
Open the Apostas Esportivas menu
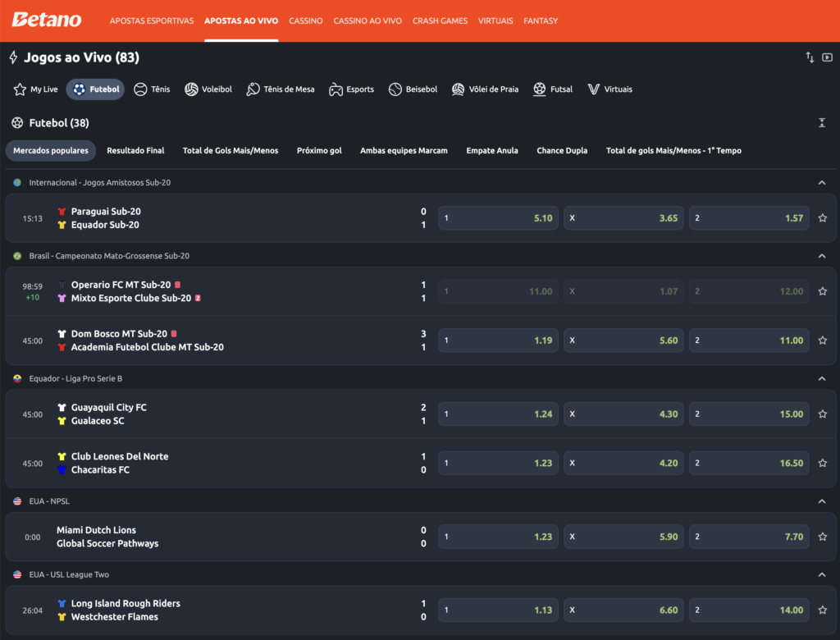click(x=152, y=21)
